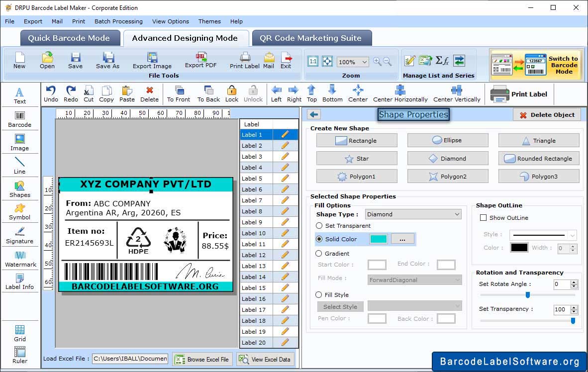This screenshot has width=588, height=372.
Task: Open the Label Info tool
Action: tap(19, 281)
